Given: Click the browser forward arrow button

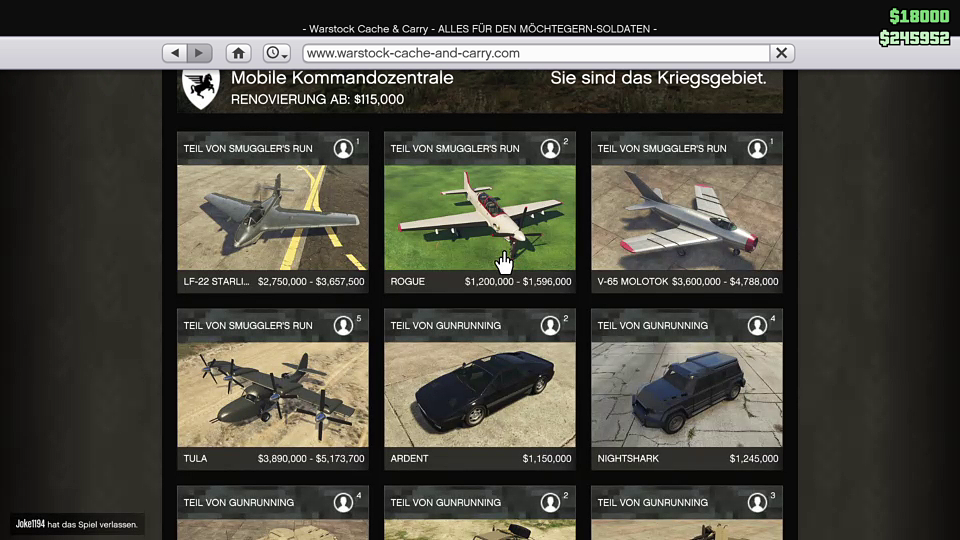Looking at the screenshot, I should 200,53.
